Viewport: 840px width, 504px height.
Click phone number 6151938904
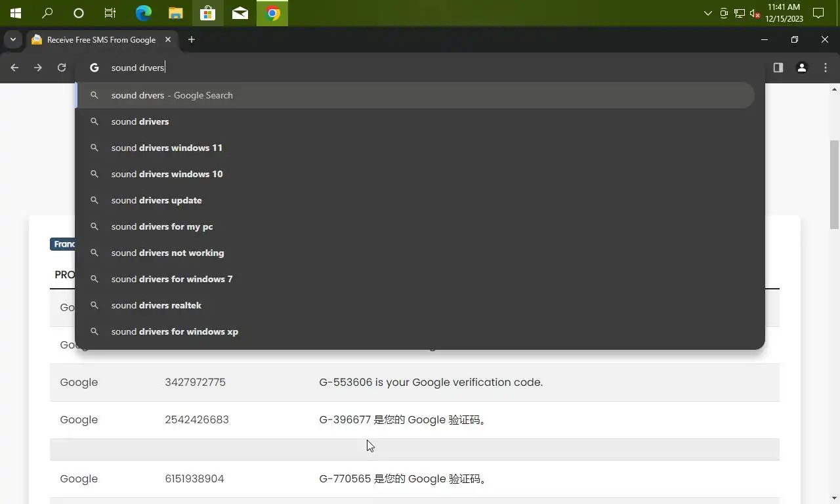click(x=194, y=478)
